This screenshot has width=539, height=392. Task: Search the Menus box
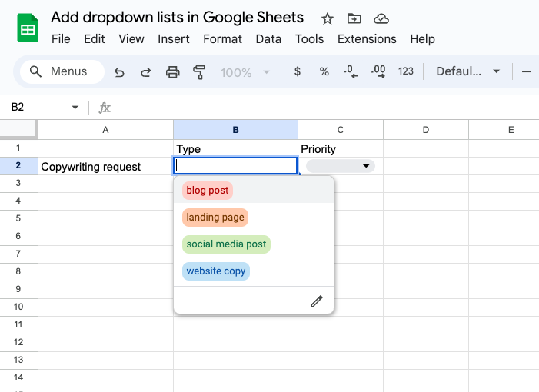(62, 71)
